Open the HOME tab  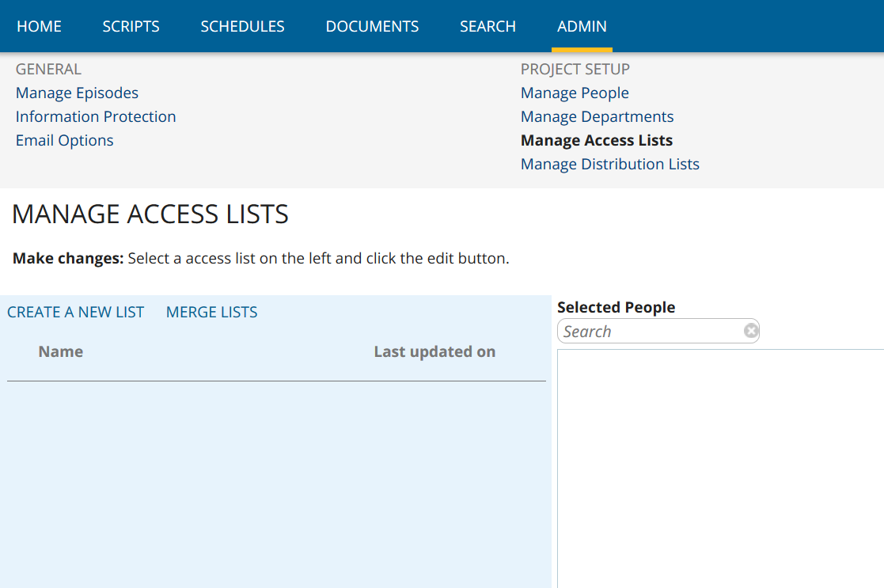(x=39, y=26)
